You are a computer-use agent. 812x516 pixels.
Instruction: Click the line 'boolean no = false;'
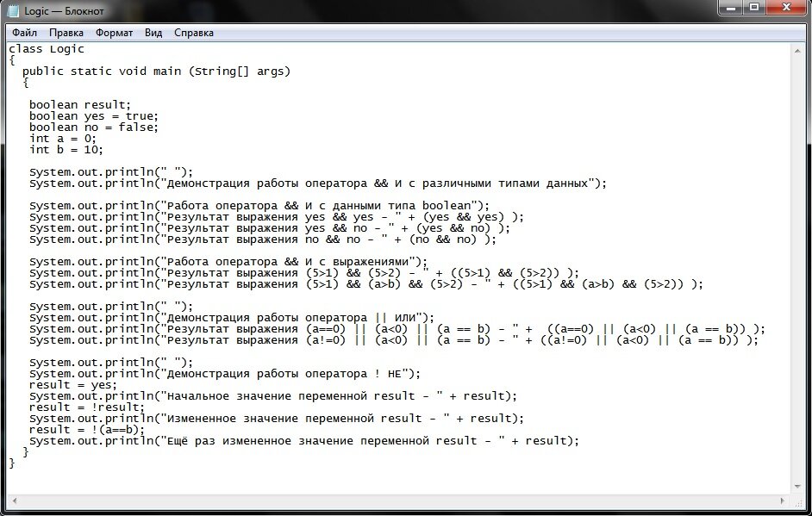(94, 127)
